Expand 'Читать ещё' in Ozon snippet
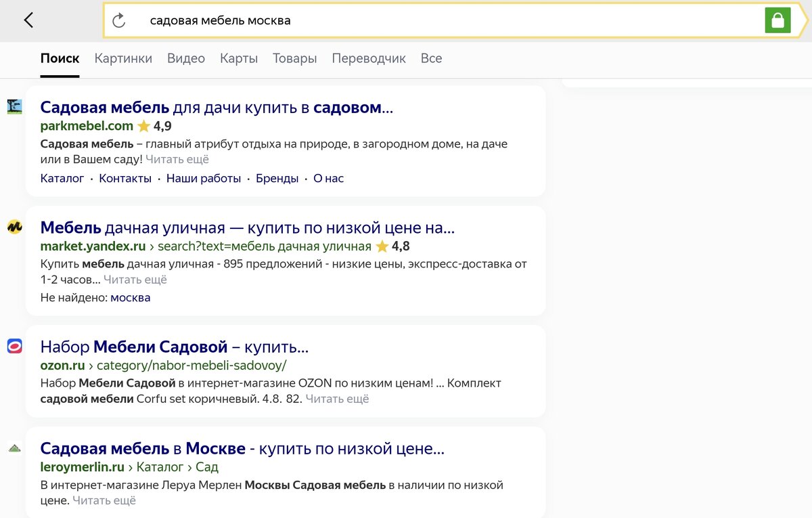The image size is (812, 518). tap(337, 400)
